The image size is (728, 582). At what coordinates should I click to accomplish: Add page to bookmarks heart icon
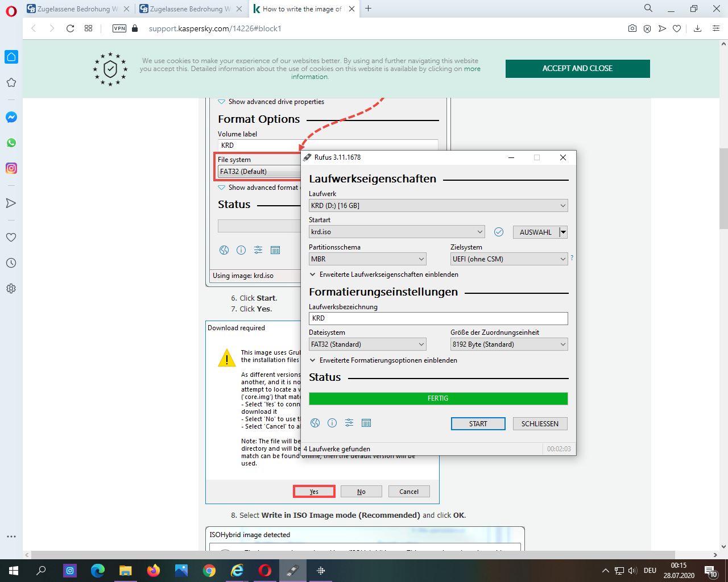tap(677, 28)
